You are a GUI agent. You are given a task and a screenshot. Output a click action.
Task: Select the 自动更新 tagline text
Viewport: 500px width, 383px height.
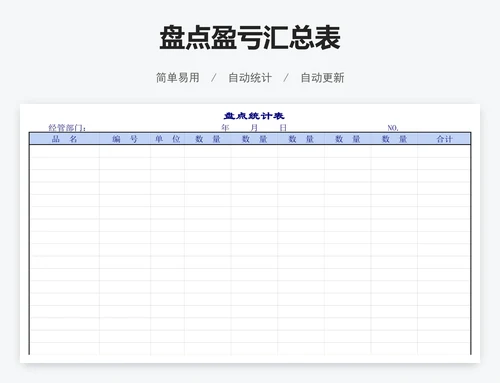(322, 78)
